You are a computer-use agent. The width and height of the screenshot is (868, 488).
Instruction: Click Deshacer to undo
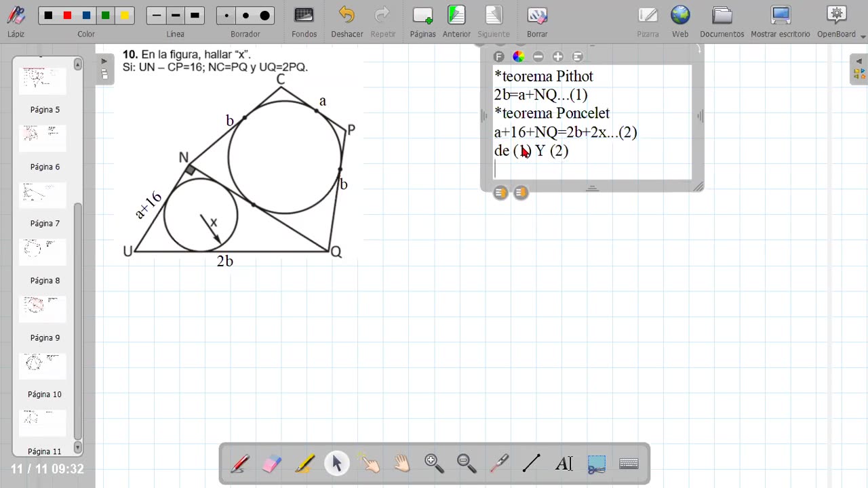click(347, 20)
